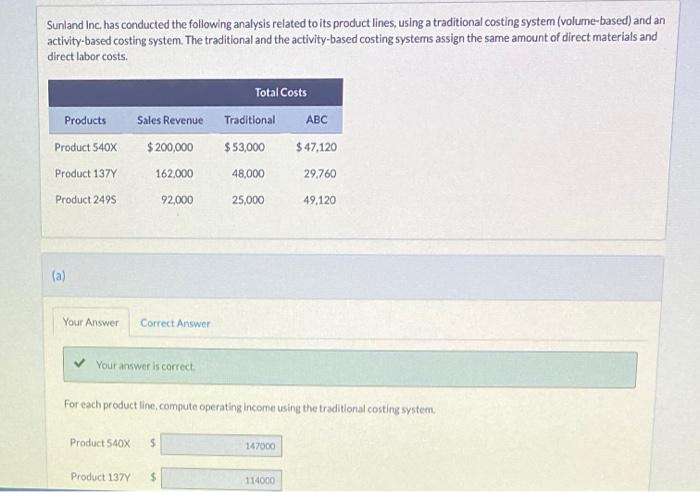The image size is (700, 492).
Task: Click the 92,000 sales revenue cell
Action: (x=177, y=200)
